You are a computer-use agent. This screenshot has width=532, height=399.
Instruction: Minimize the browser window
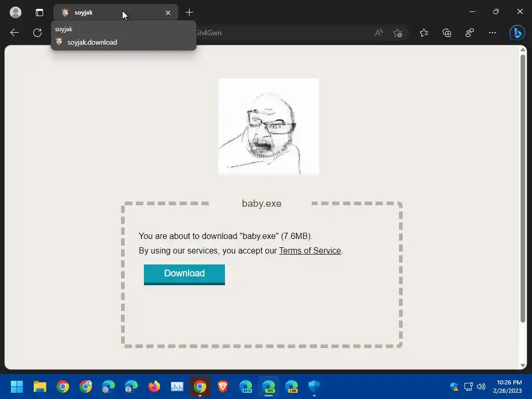(x=472, y=12)
